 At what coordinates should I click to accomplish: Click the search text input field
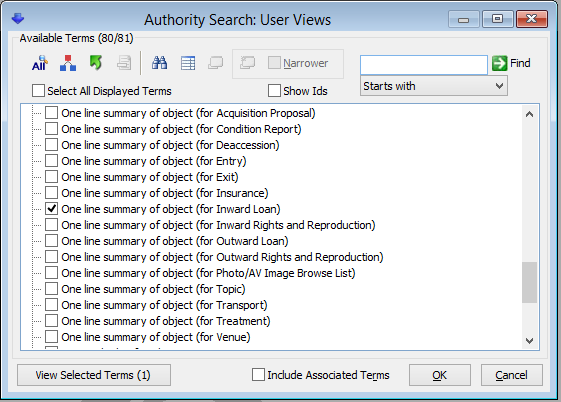click(424, 64)
